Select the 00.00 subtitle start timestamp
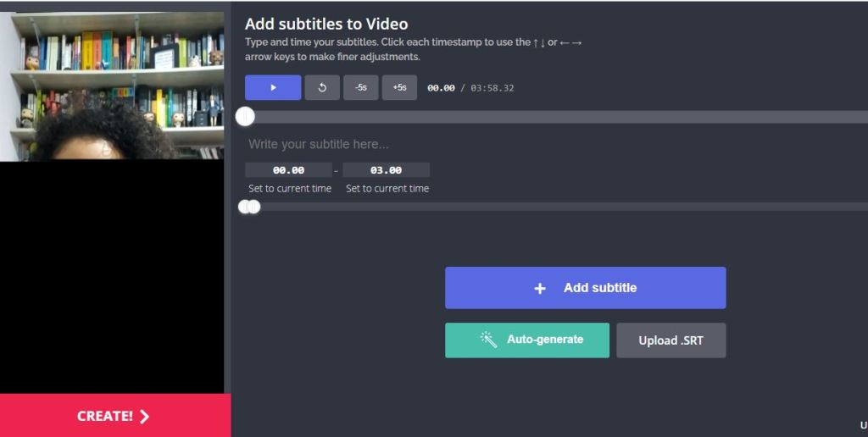868x437 pixels. tap(288, 170)
